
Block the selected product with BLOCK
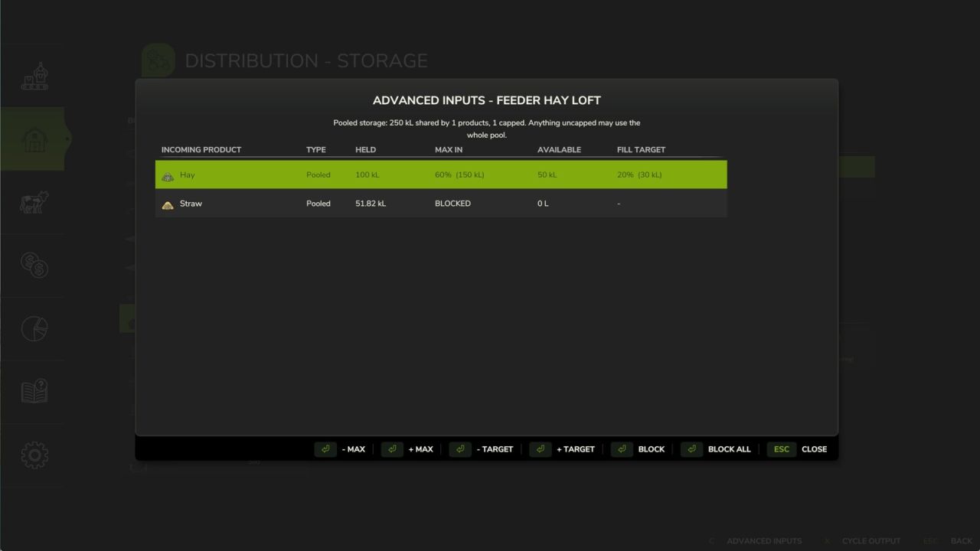coord(652,449)
